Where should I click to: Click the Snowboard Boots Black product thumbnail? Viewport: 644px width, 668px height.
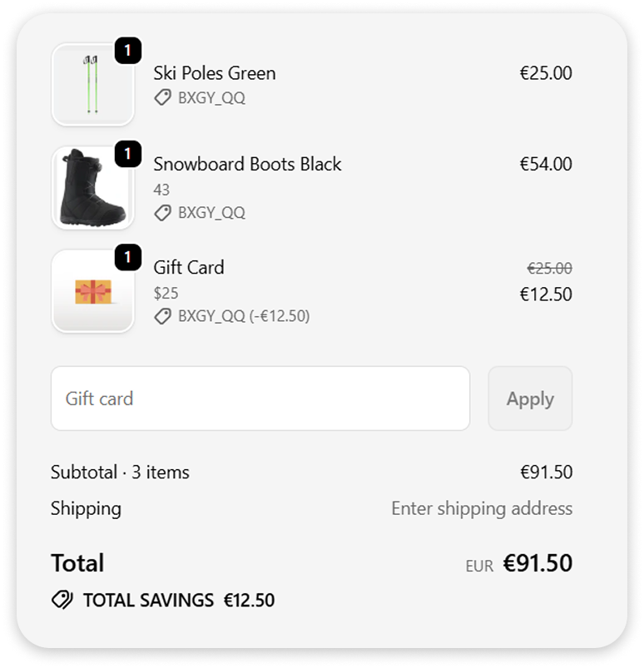[92, 188]
